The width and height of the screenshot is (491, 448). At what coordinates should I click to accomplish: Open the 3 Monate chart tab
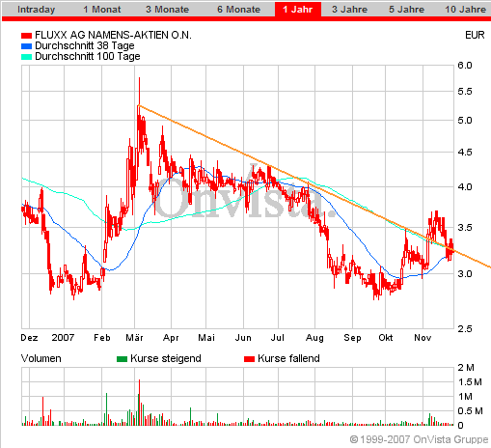click(x=167, y=10)
